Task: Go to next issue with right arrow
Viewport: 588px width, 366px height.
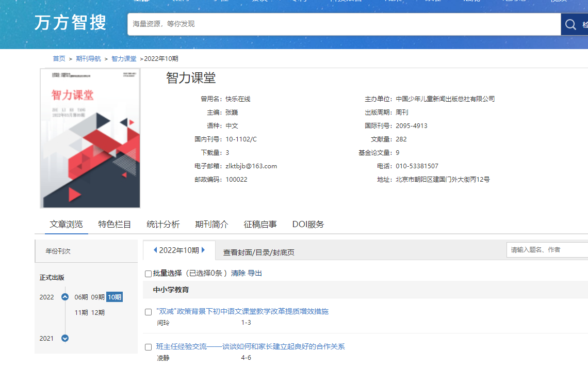Action: 203,250
